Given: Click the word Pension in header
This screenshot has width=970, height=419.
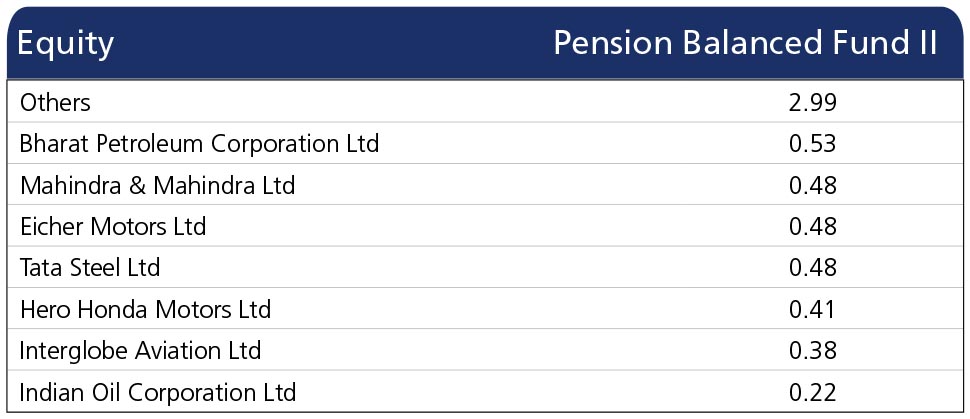Looking at the screenshot, I should (612, 43).
